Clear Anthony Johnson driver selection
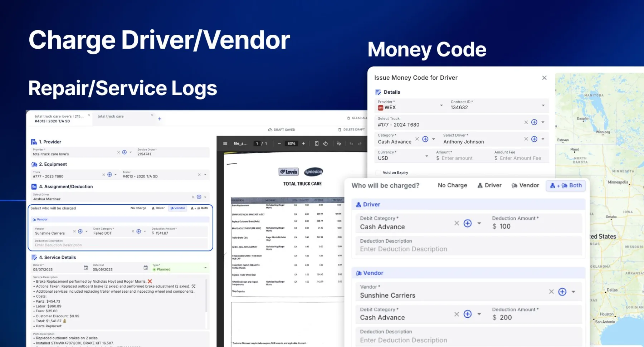This screenshot has height=347, width=644. 526,139
